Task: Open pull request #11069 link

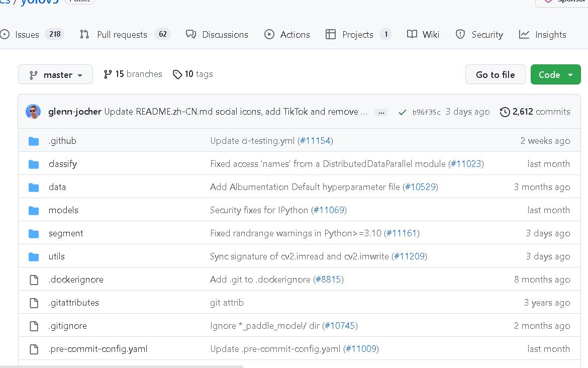Action: click(329, 210)
